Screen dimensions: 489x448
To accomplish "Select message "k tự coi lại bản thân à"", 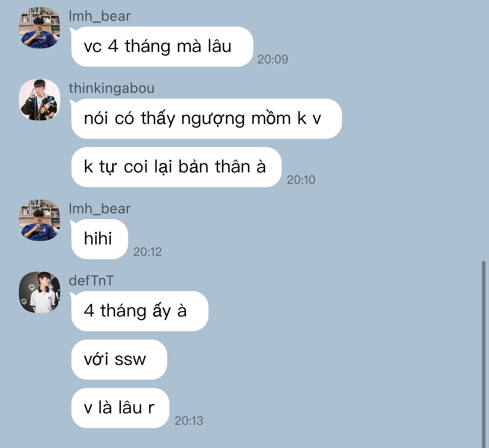I will pyautogui.click(x=176, y=167).
